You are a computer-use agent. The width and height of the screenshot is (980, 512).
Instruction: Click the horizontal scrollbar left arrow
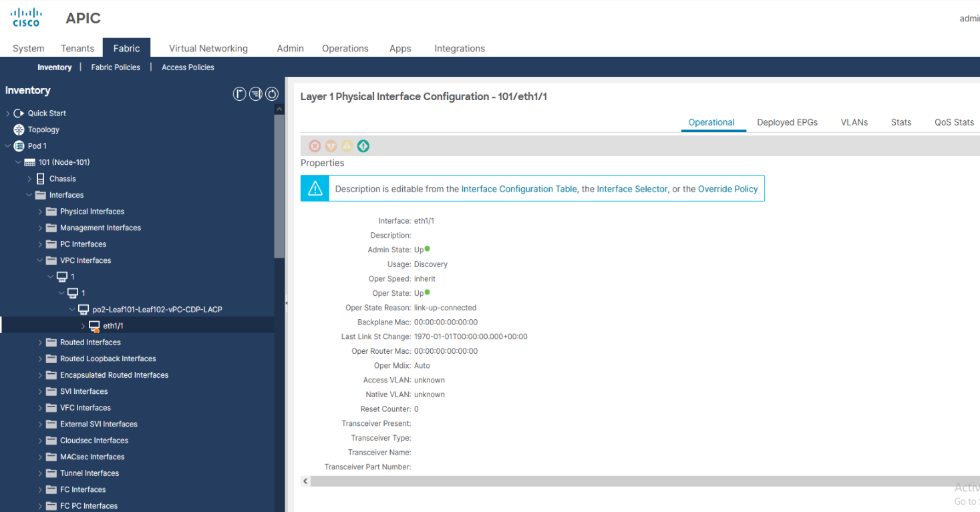306,481
